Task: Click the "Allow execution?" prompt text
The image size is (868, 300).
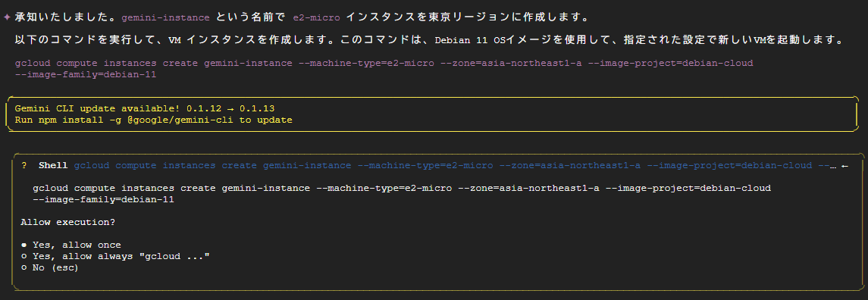Action: tap(68, 222)
